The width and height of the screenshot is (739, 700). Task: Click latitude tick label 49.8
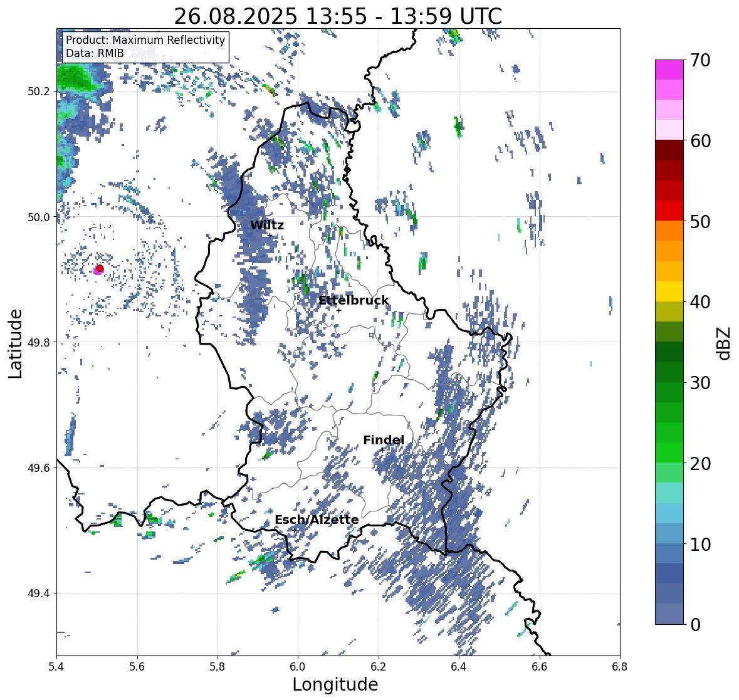pos(39,342)
